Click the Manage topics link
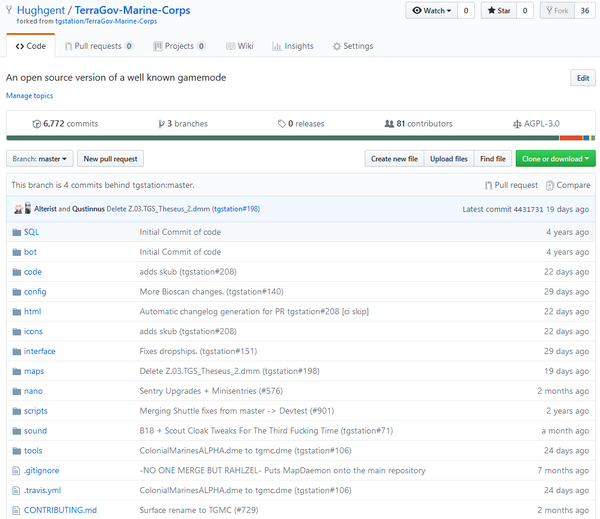600x519 pixels. click(29, 96)
